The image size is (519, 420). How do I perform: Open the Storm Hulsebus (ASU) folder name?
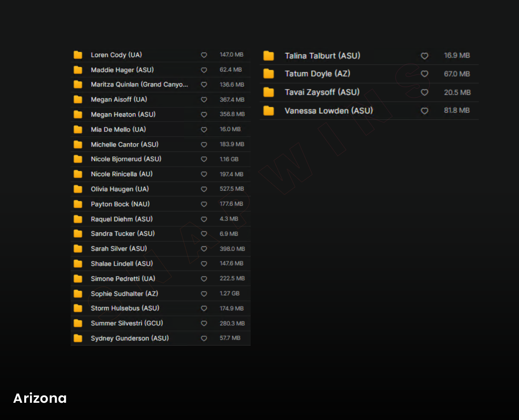125,308
